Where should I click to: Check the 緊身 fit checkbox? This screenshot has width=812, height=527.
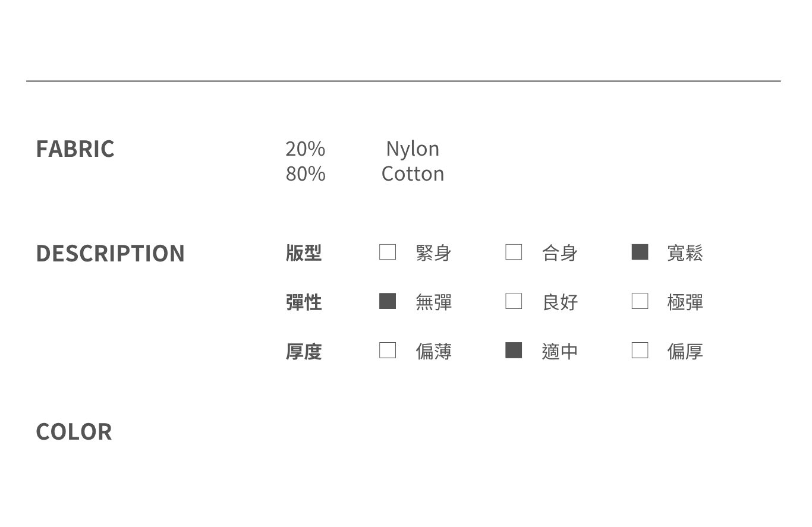pyautogui.click(x=388, y=252)
